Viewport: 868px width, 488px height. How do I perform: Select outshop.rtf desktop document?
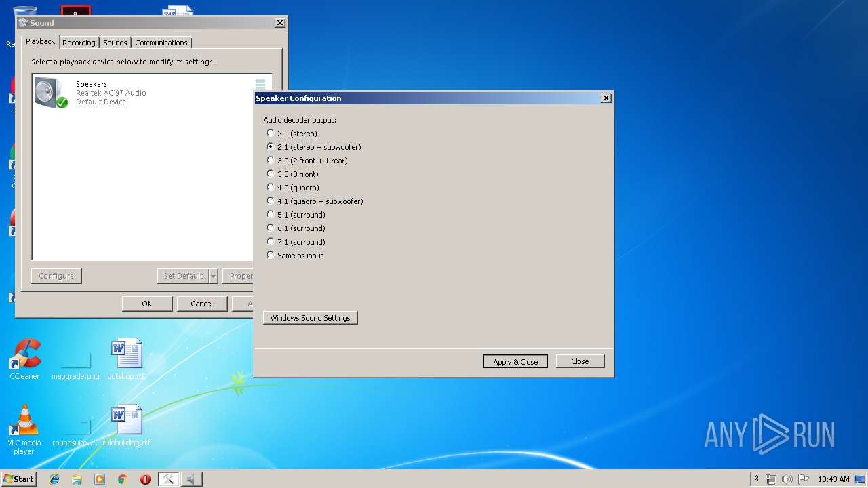tap(127, 359)
